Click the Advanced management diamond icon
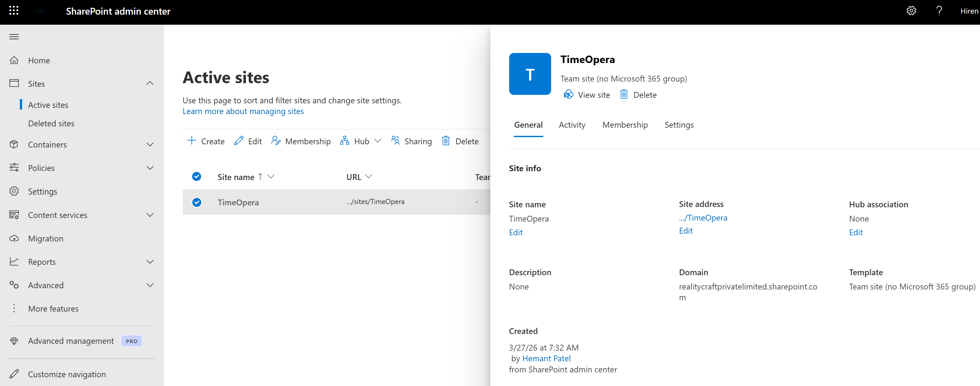This screenshot has height=386, width=980. 14,341
